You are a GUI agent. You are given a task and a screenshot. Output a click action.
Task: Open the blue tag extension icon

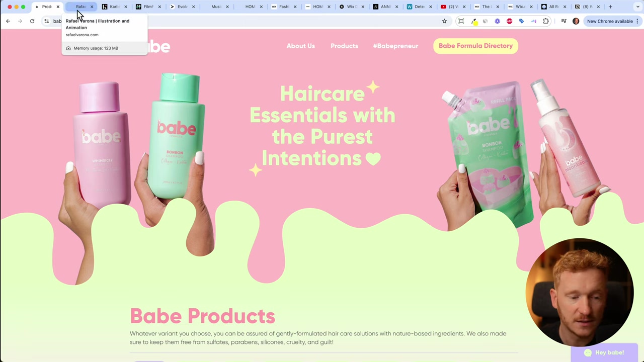521,21
